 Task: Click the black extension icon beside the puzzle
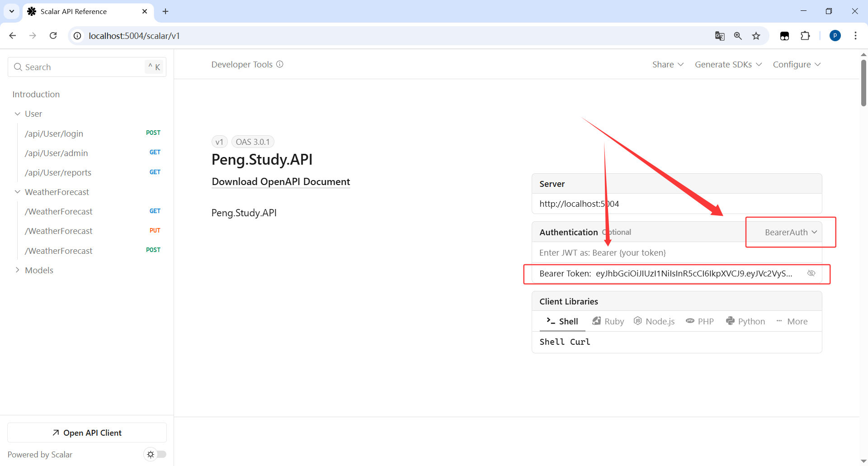pos(785,36)
